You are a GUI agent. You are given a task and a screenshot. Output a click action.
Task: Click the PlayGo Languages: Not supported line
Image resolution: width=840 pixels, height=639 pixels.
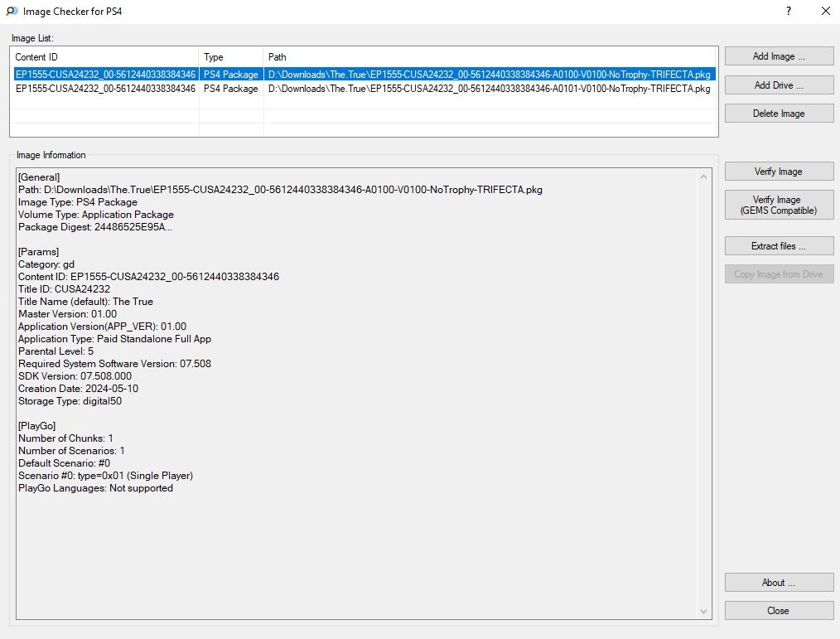[x=96, y=488]
